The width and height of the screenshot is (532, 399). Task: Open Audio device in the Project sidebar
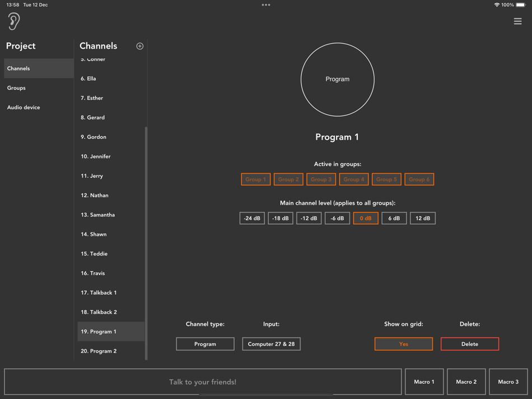pos(39,107)
